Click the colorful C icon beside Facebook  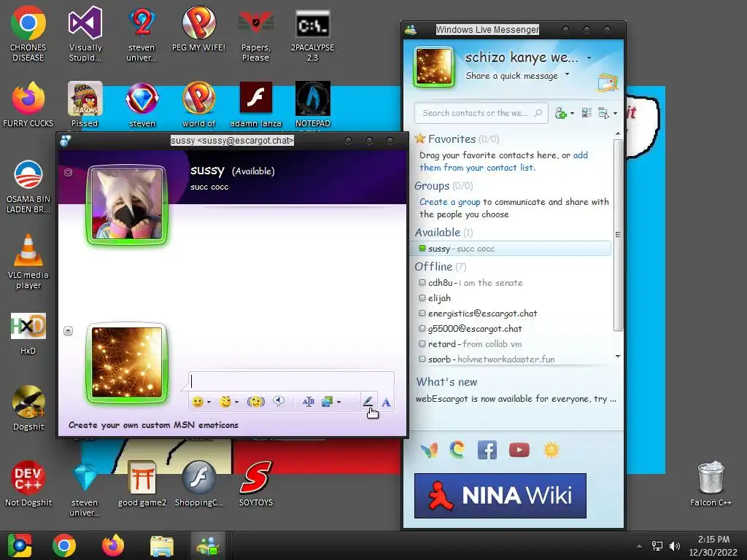tap(457, 450)
